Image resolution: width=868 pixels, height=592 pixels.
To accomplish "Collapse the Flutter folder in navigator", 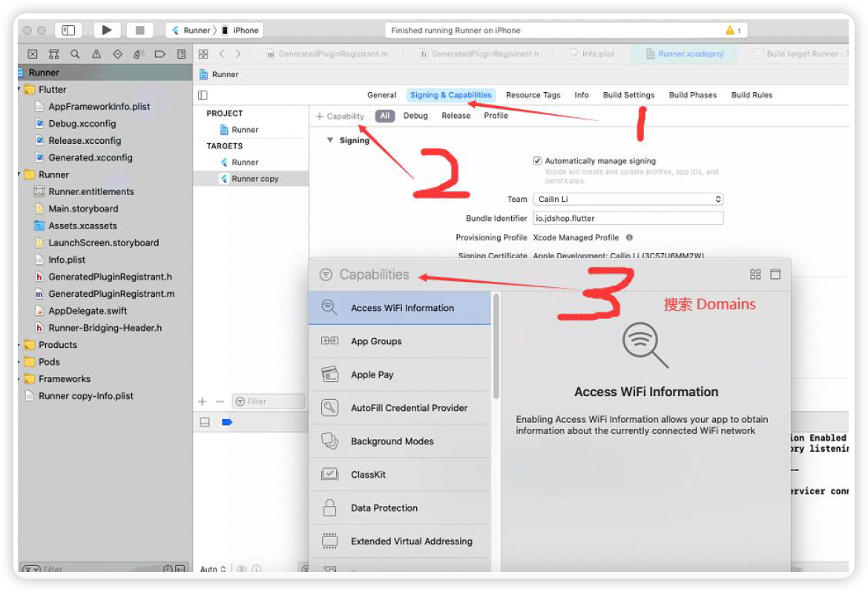I will coord(20,90).
